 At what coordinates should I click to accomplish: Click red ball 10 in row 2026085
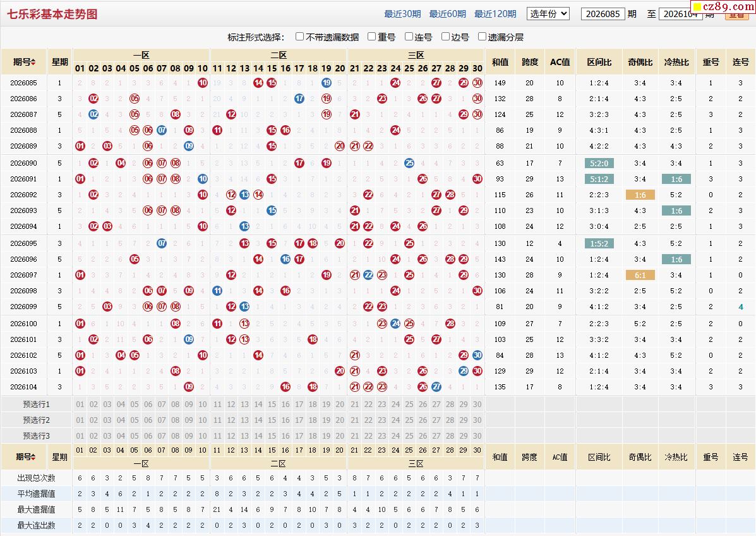[203, 83]
